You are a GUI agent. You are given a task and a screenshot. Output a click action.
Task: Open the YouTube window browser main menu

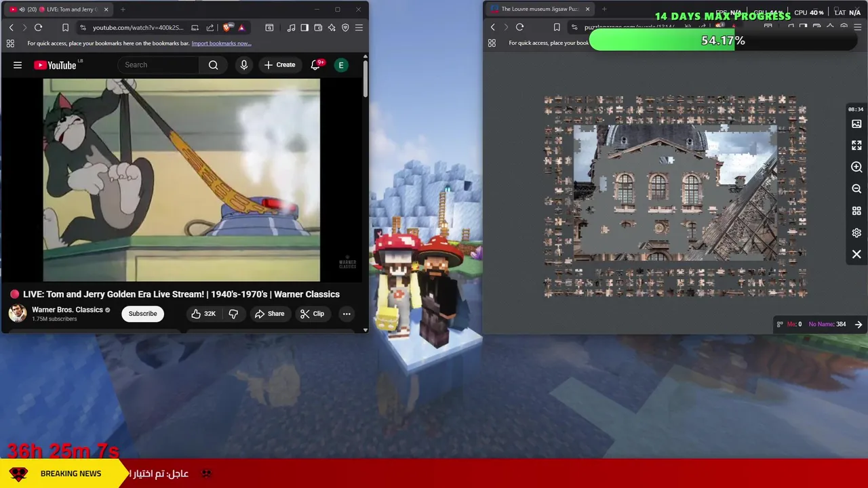[x=359, y=28]
